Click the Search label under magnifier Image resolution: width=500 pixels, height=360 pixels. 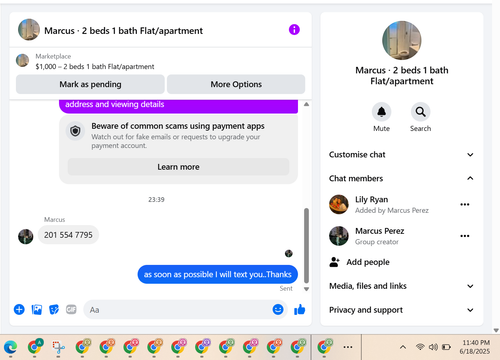[420, 129]
